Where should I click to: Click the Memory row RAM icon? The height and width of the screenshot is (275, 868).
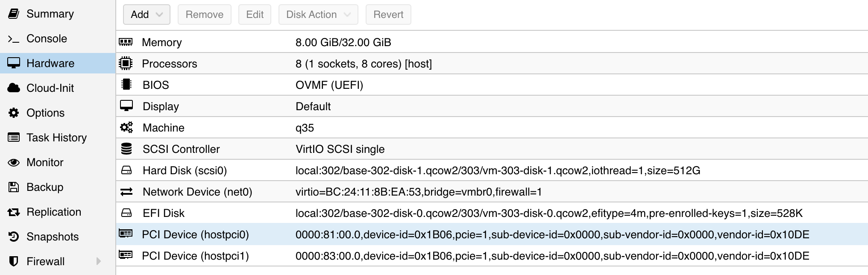126,42
